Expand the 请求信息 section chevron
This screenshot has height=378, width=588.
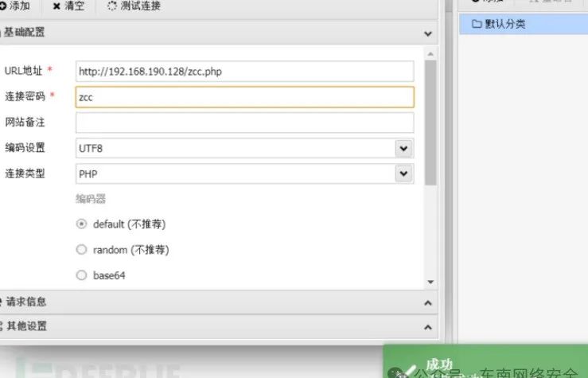coord(428,302)
